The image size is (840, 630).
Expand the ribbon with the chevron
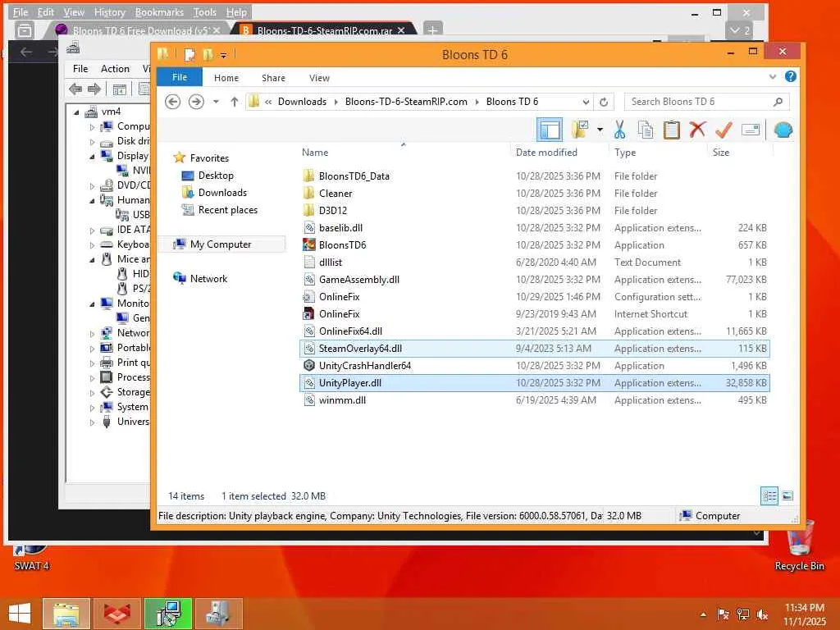click(772, 77)
